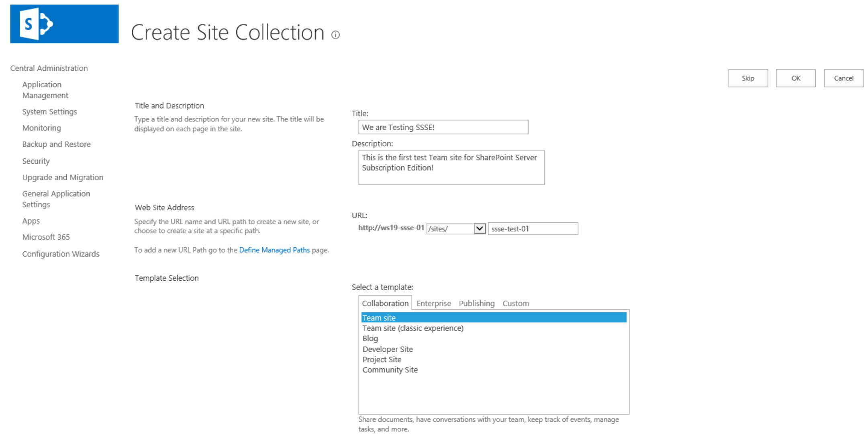Open Central Administration in the sidebar
Viewport: 868px width, 439px height.
[x=49, y=68]
